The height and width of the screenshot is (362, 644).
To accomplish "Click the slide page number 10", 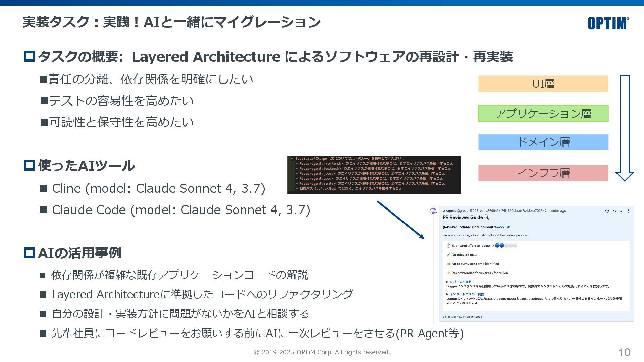I will tap(624, 352).
